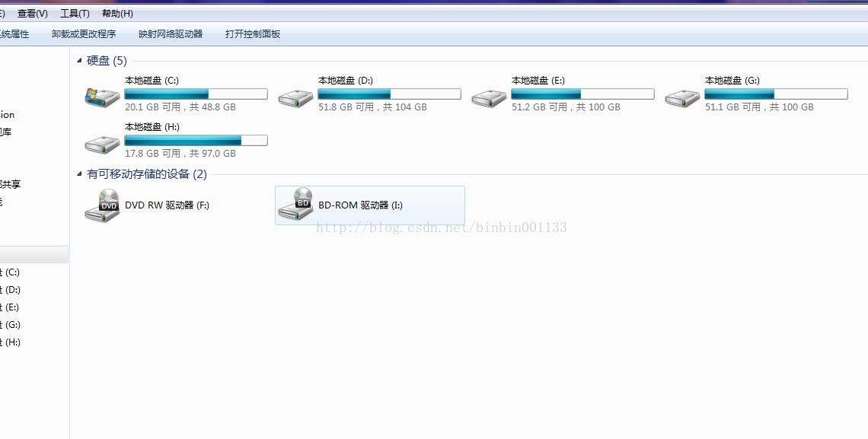Click 卸载或更改程序 in the toolbar
The image size is (868, 439).
(84, 33)
